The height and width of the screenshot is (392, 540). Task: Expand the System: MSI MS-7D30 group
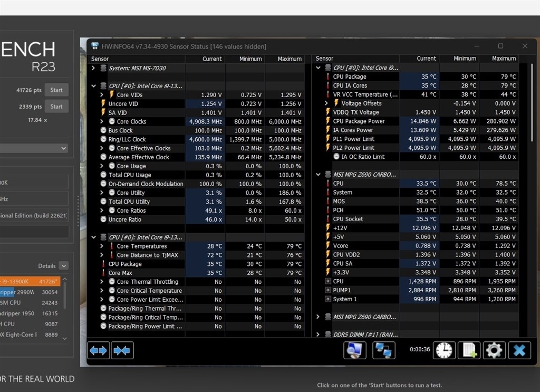tap(93, 68)
